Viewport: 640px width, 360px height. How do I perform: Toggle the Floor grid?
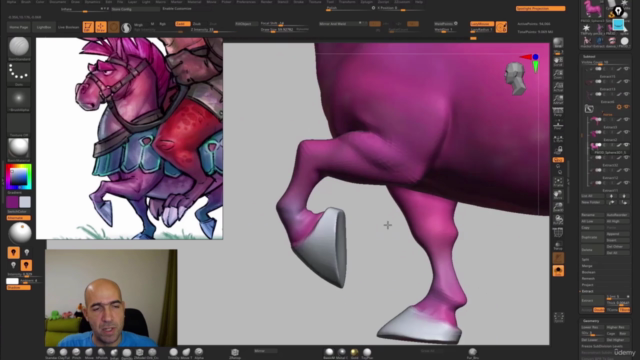click(558, 124)
